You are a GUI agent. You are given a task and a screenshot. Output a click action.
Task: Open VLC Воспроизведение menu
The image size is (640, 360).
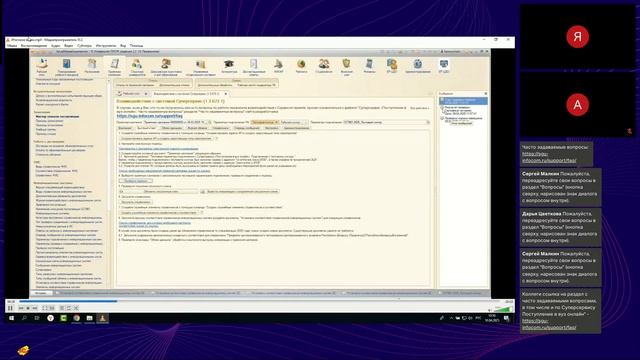tap(34, 46)
